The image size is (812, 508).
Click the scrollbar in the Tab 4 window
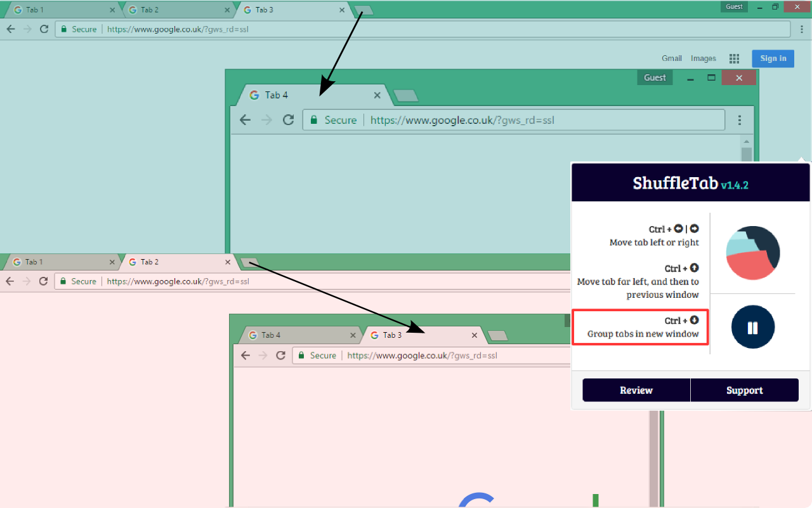coord(746,154)
